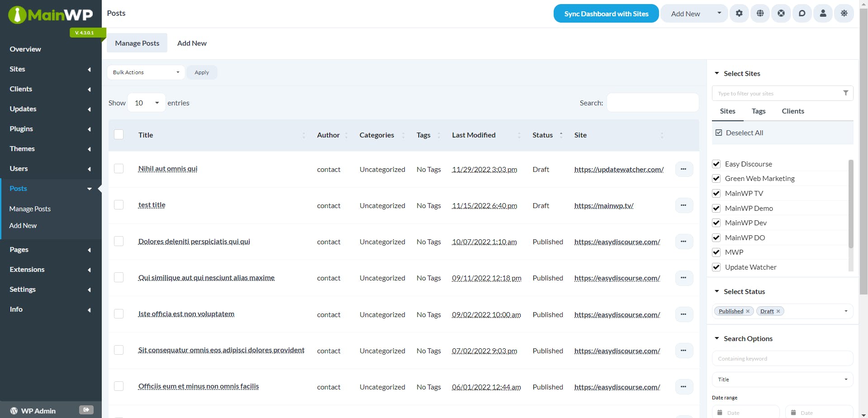Open the Plugins sidebar menu
868x418 pixels.
[x=51, y=129]
